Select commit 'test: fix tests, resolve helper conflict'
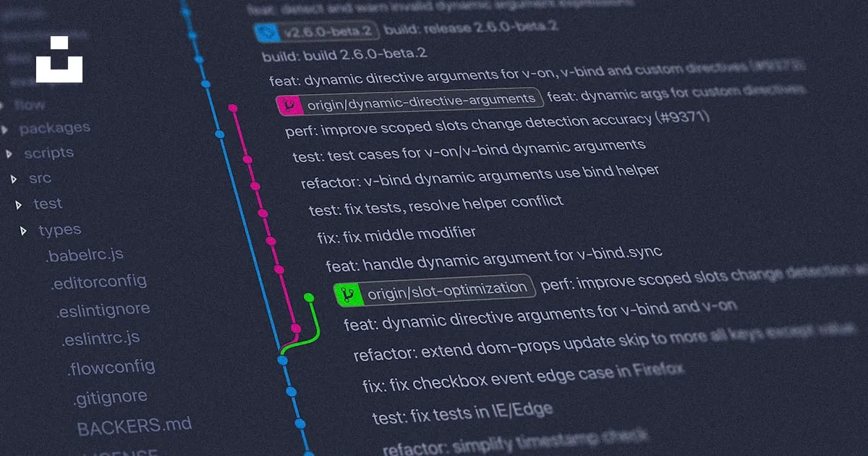The width and height of the screenshot is (868, 456). pyautogui.click(x=435, y=205)
